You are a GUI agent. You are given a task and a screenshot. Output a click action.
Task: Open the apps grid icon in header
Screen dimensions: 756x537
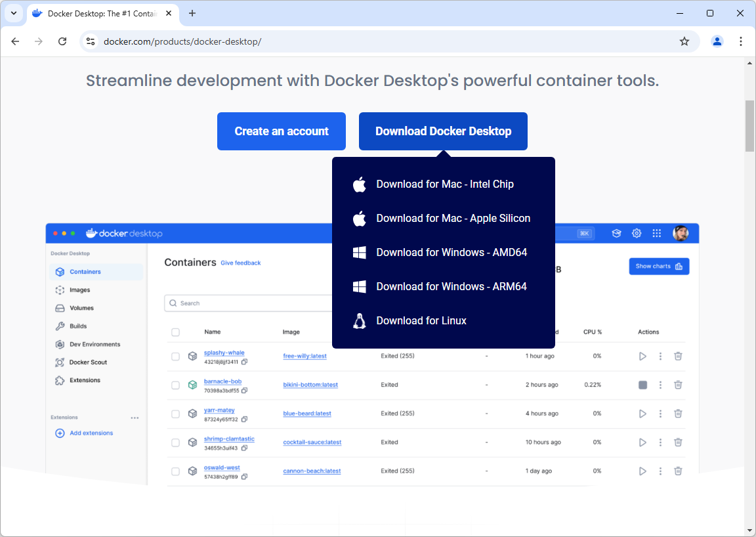(657, 234)
